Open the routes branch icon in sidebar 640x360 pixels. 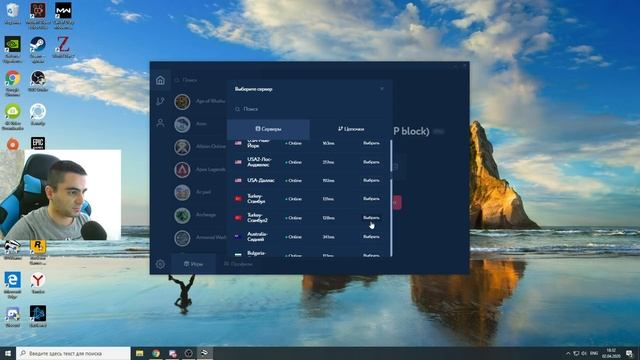point(160,101)
